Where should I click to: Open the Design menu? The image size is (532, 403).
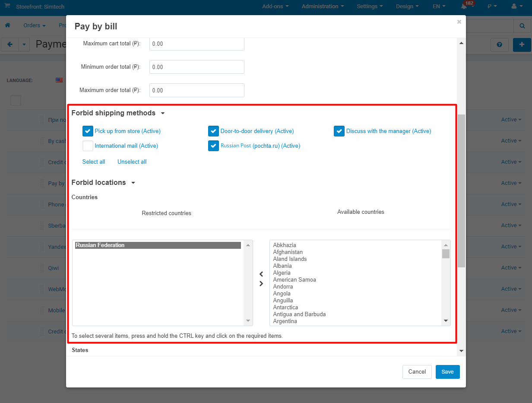click(x=407, y=6)
